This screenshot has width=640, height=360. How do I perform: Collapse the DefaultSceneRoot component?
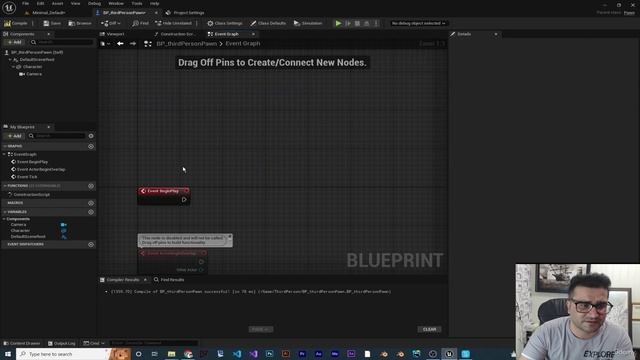click(x=10, y=60)
